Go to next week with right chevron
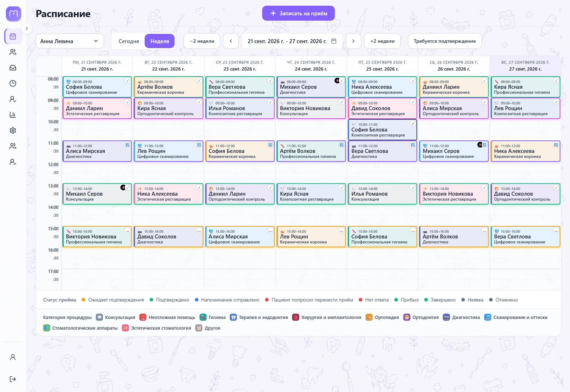Image resolution: width=570 pixels, height=392 pixels. [x=353, y=41]
